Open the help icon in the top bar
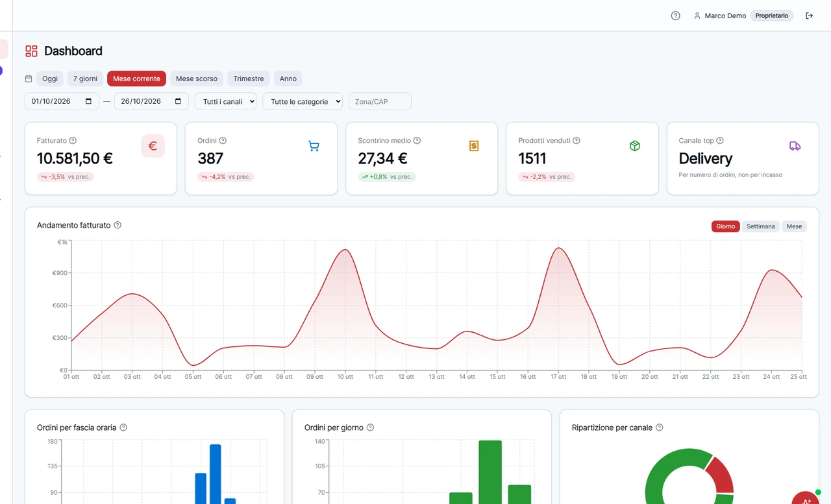Viewport: 831px width, 504px height. pyautogui.click(x=675, y=16)
